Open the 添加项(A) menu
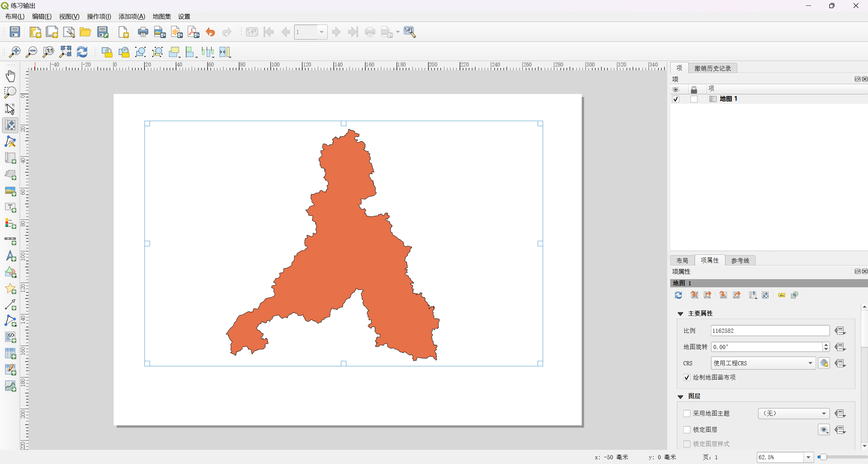 132,17
